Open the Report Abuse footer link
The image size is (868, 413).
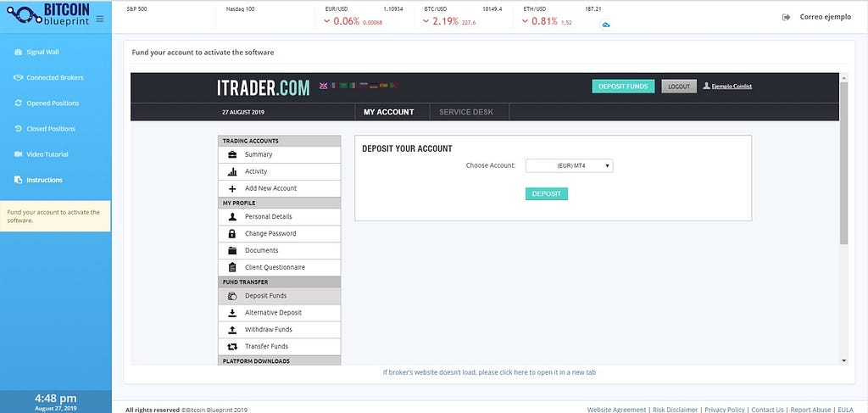click(810, 410)
